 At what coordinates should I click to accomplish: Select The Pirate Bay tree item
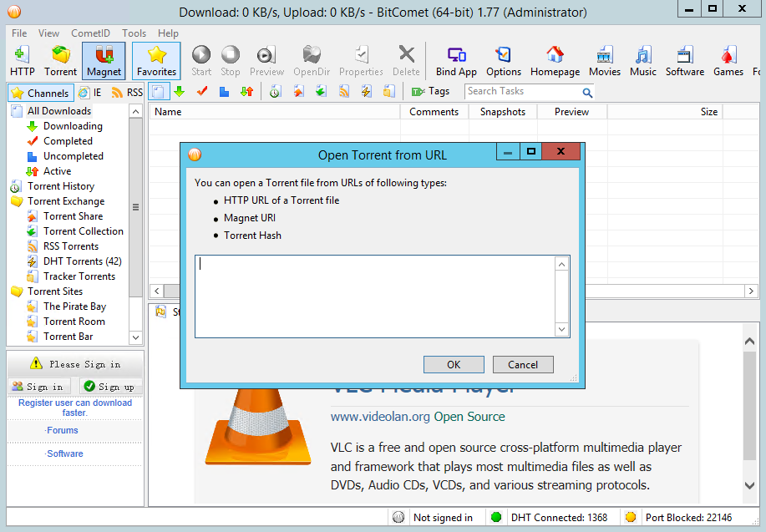tap(74, 307)
